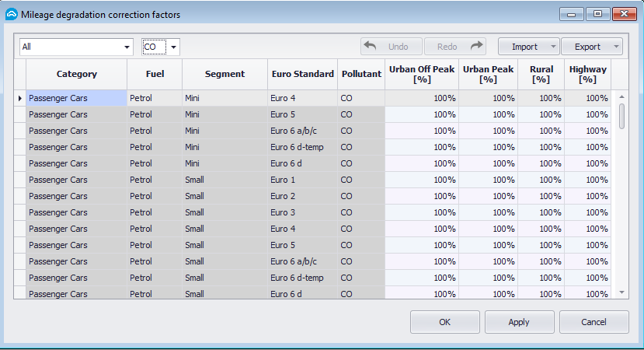Select Urban Off Peak cell for Euro 4 Mini
The image size is (644, 350).
[x=421, y=99]
